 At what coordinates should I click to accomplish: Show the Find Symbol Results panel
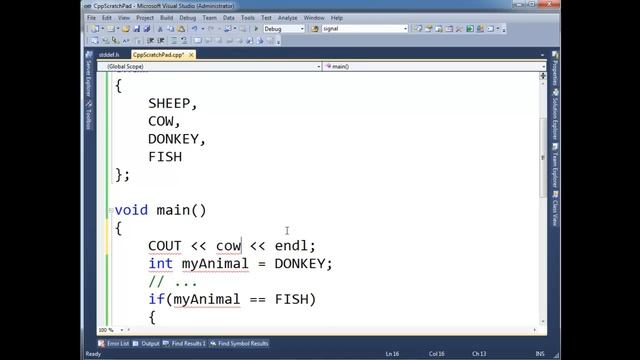click(239, 344)
